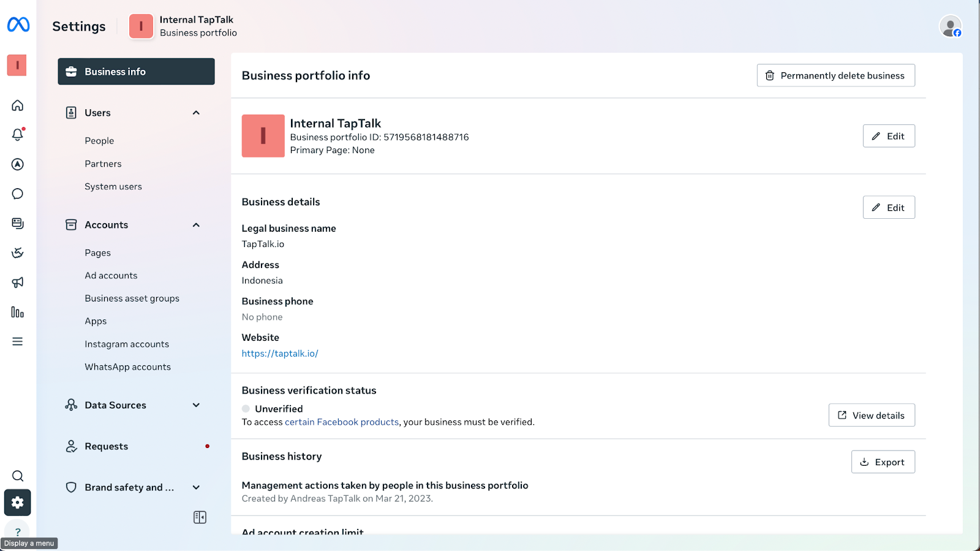
Task: Collapse the Accounts section chevron
Action: (196, 225)
